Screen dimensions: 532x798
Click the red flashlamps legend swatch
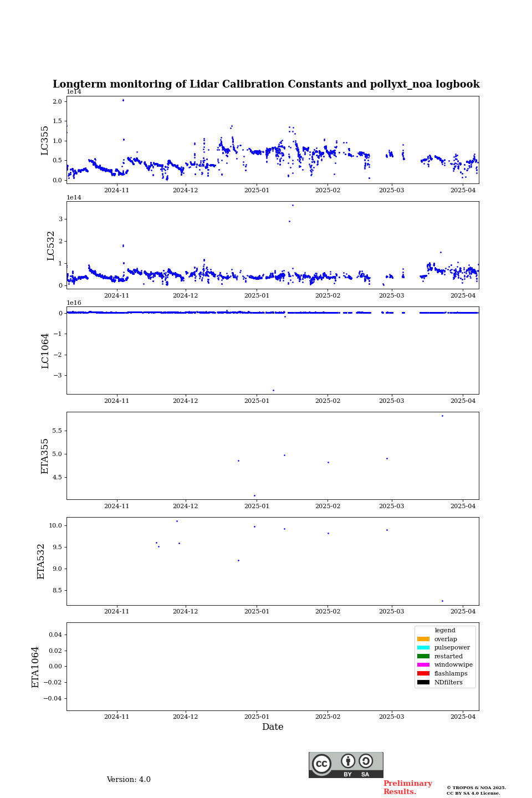[423, 674]
